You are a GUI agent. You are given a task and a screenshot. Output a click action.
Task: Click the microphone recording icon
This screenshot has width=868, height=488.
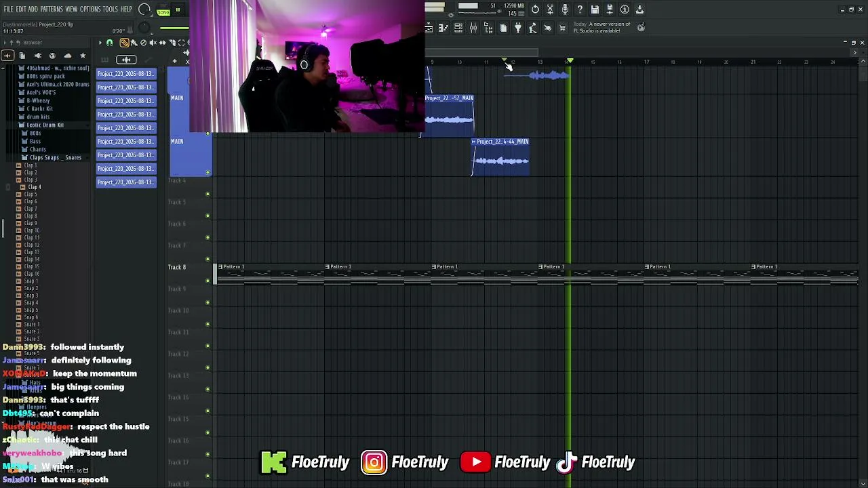(565, 9)
